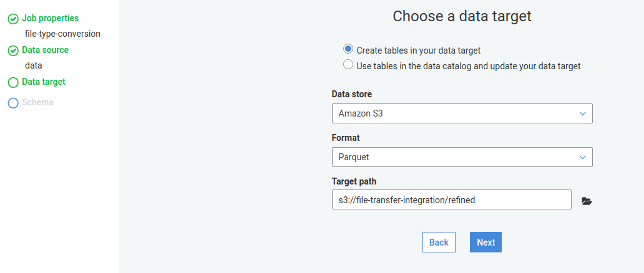Click the blue Schema step circle icon
Screen dimensions: 644x273
[x=12, y=103]
